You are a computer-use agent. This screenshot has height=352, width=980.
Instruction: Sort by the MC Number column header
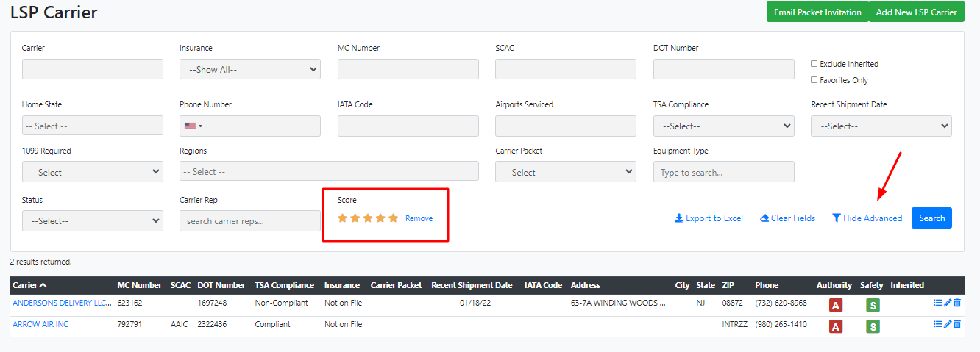139,285
